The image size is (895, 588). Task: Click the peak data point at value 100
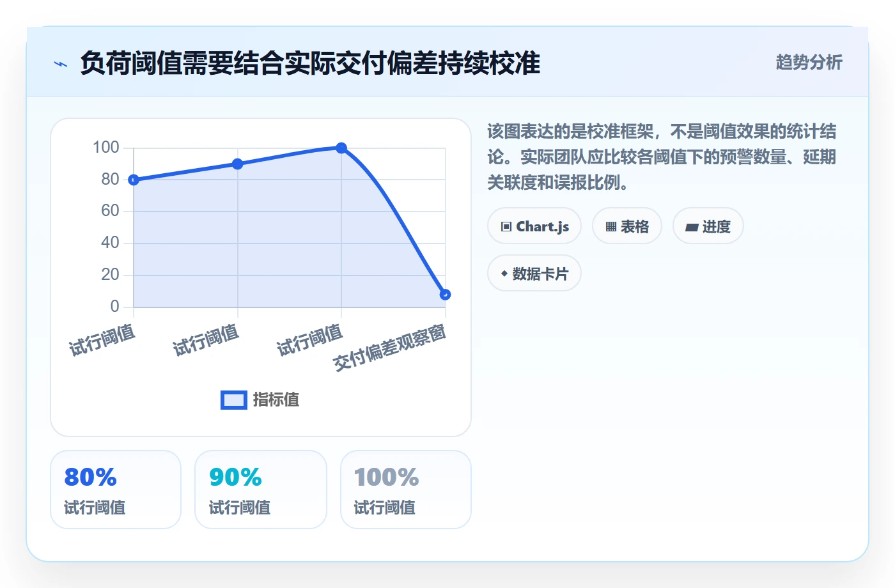pyautogui.click(x=341, y=148)
